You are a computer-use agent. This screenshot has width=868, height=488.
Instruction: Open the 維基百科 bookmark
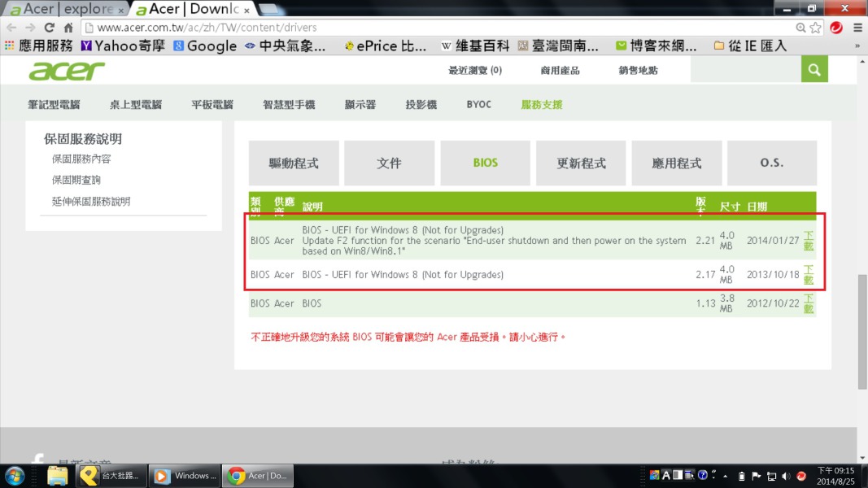click(x=475, y=46)
